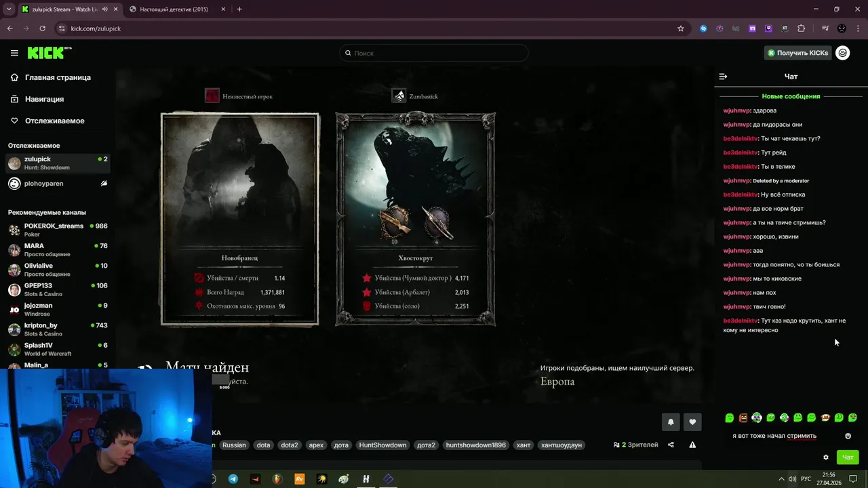Viewport: 868px width, 488px height.
Task: Share the stream via the share icon
Action: click(x=671, y=445)
